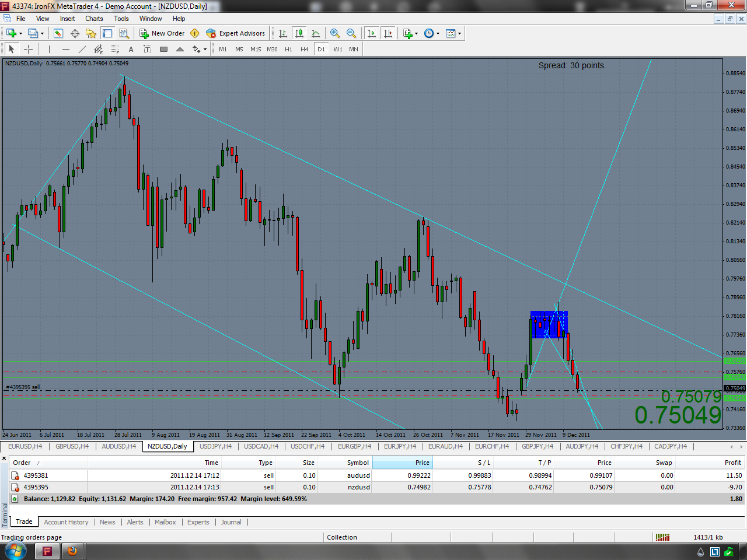The image size is (747, 560).
Task: Click the New Order button
Action: 162,33
